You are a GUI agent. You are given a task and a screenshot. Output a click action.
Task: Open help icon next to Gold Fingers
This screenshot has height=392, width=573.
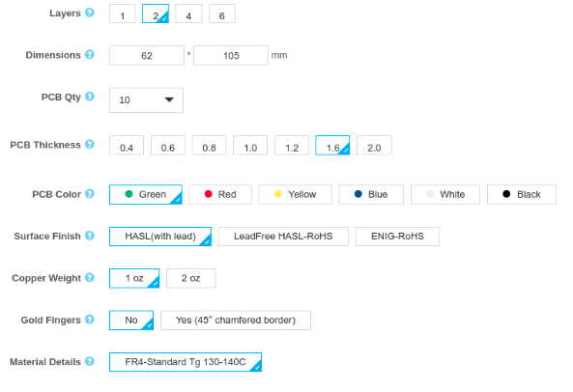pos(90,320)
